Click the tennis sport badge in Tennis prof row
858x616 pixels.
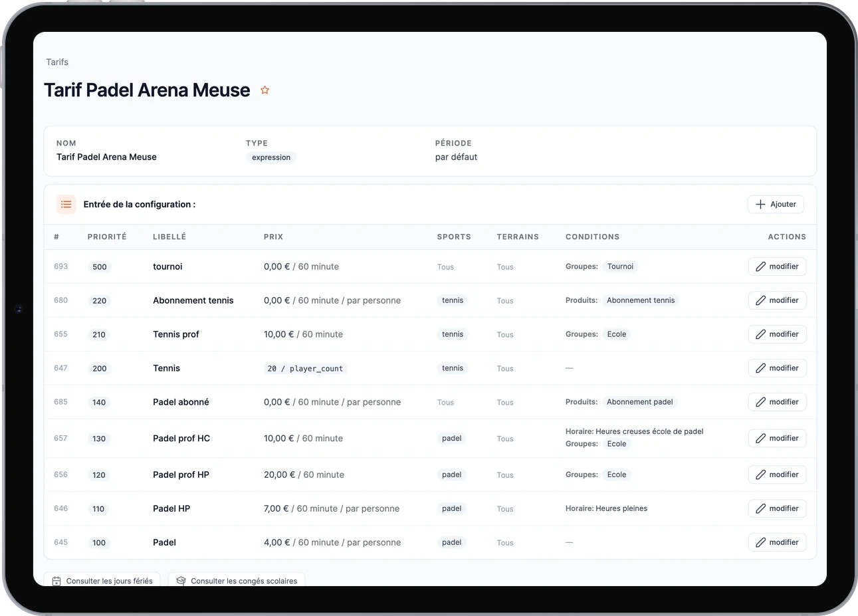tap(453, 334)
